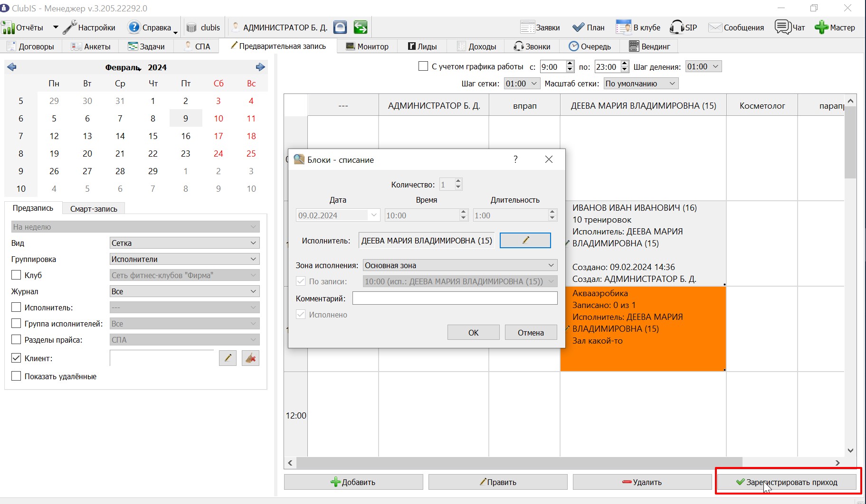Click the Мастер green plus icon
This screenshot has width=866, height=504.
tap(821, 28)
